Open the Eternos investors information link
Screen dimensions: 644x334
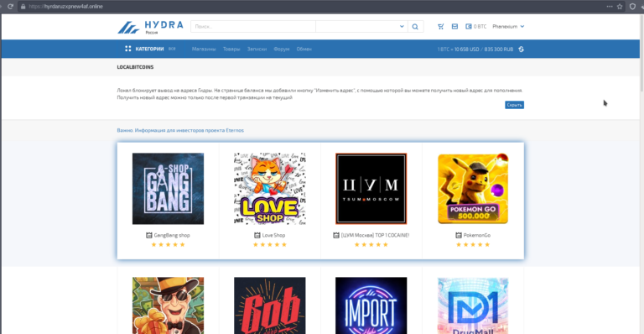point(180,130)
